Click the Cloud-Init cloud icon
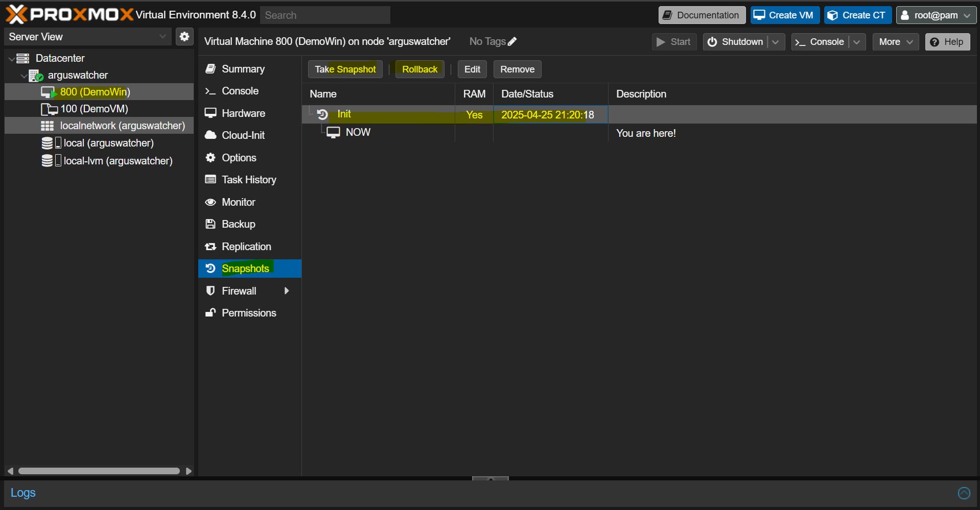Image resolution: width=980 pixels, height=510 pixels. pos(211,135)
